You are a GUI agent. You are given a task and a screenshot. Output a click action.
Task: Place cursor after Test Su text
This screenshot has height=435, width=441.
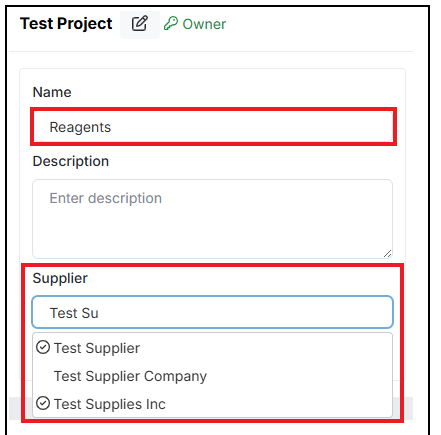tap(99, 313)
